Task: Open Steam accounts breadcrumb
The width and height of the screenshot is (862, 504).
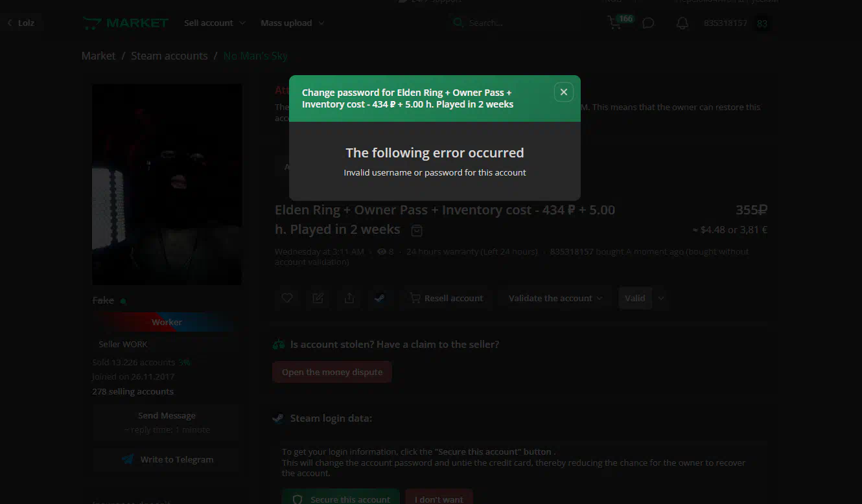Action: (169, 56)
